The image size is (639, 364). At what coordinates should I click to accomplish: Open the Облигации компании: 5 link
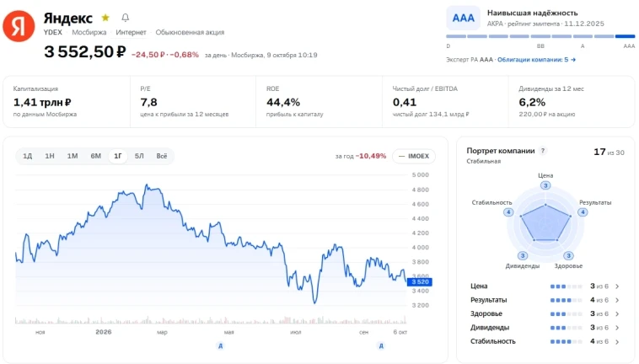click(x=536, y=60)
